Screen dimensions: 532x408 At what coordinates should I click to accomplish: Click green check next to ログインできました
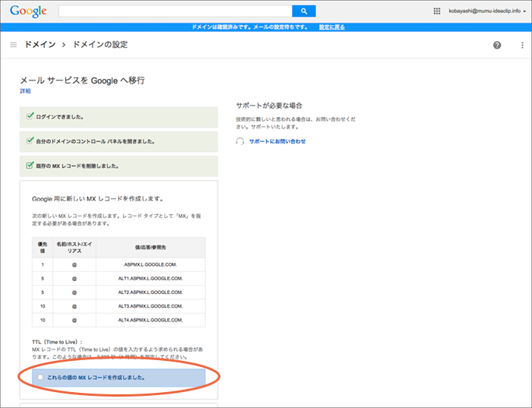[x=30, y=116]
